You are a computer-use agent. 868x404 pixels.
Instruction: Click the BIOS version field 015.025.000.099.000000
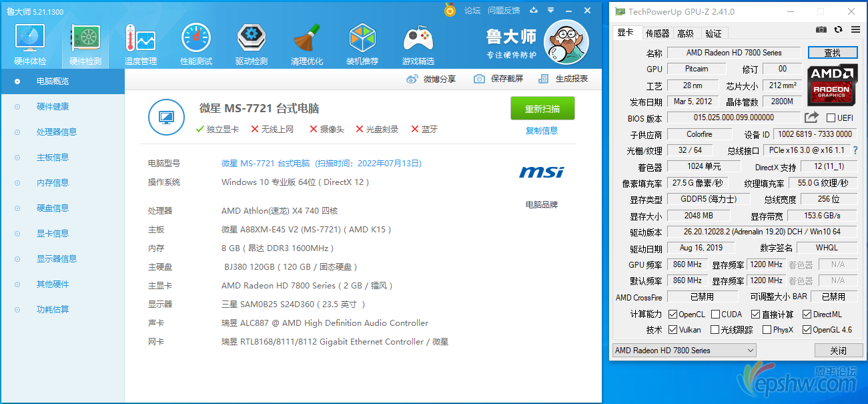pyautogui.click(x=734, y=118)
